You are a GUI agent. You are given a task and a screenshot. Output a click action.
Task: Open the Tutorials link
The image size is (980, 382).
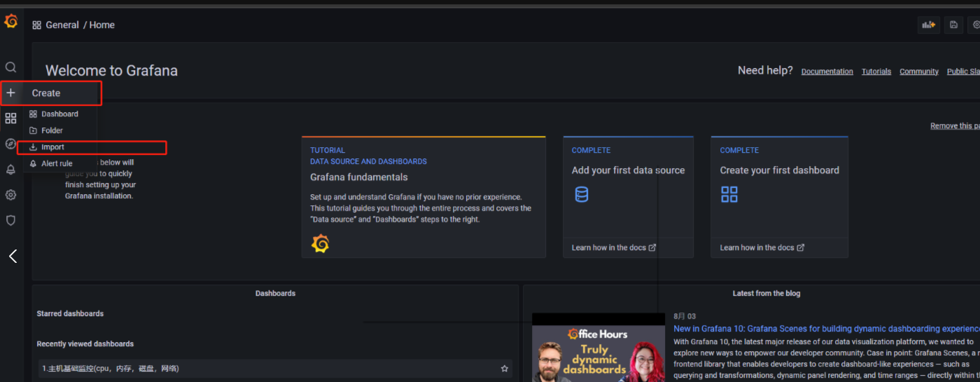[876, 71]
